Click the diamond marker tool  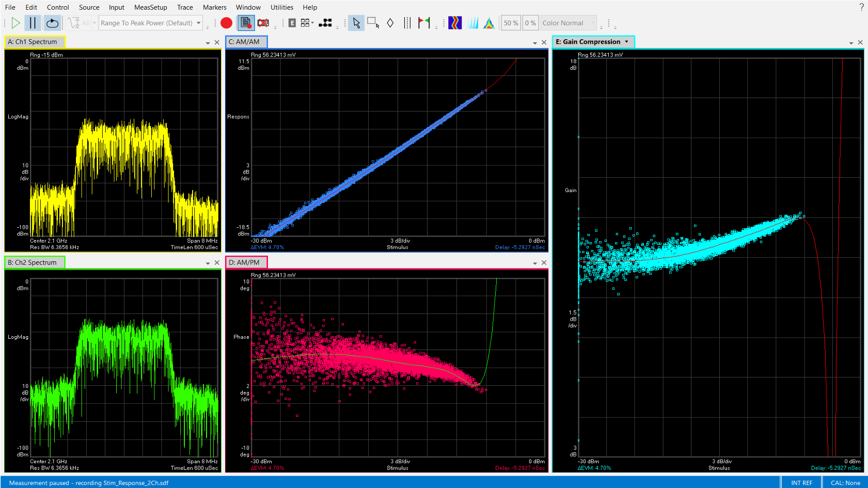coord(390,23)
